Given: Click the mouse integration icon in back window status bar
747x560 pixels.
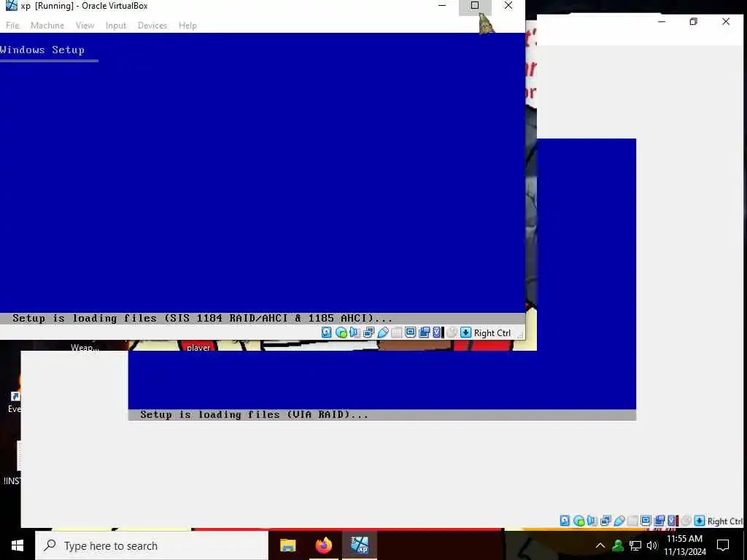Looking at the screenshot, I should pos(686,521).
